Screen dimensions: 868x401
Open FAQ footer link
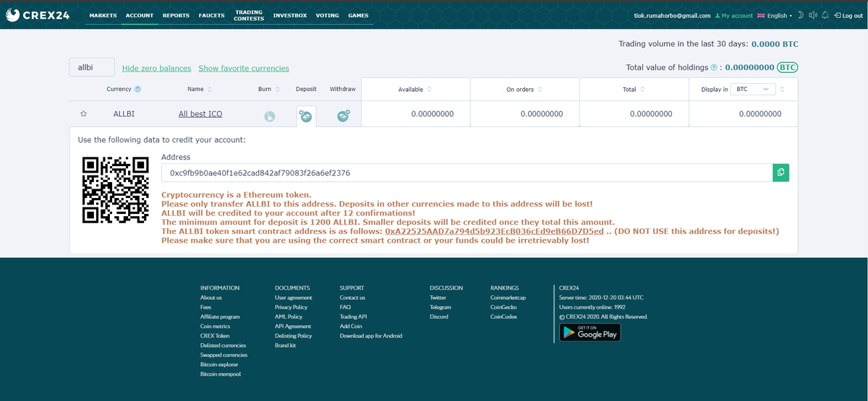click(x=345, y=307)
